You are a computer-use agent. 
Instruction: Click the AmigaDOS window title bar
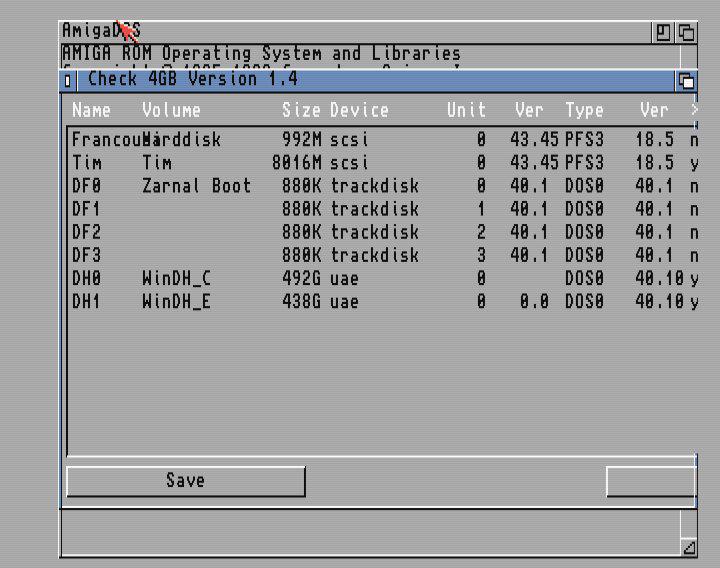tap(356, 32)
